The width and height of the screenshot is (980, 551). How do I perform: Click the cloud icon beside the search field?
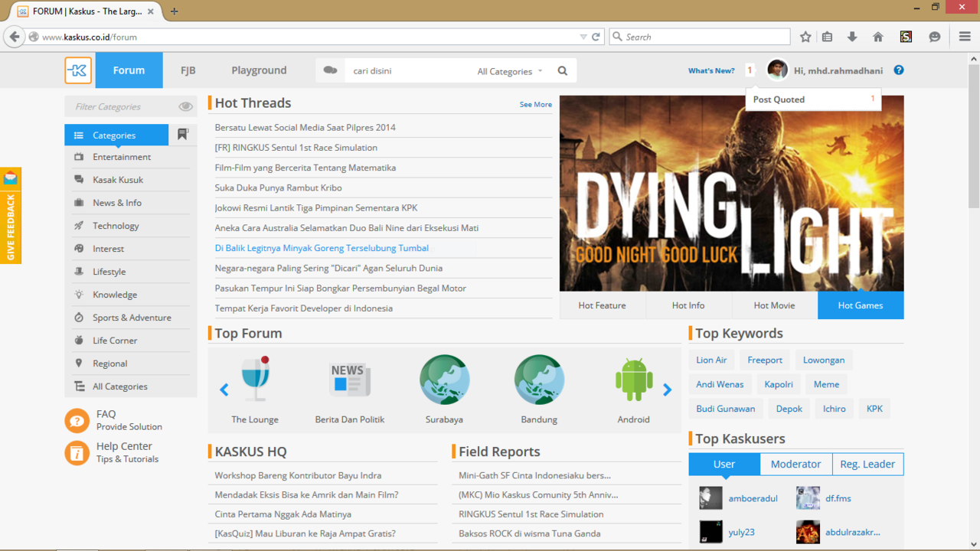tap(330, 70)
